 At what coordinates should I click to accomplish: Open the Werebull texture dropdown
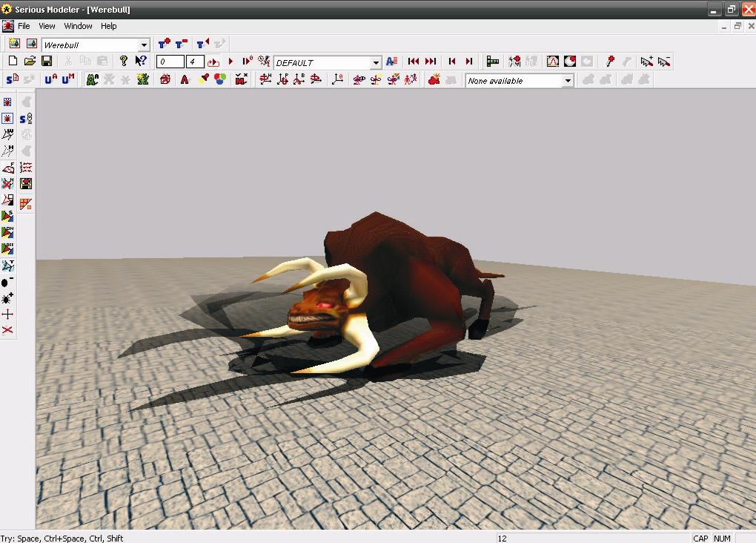[144, 45]
